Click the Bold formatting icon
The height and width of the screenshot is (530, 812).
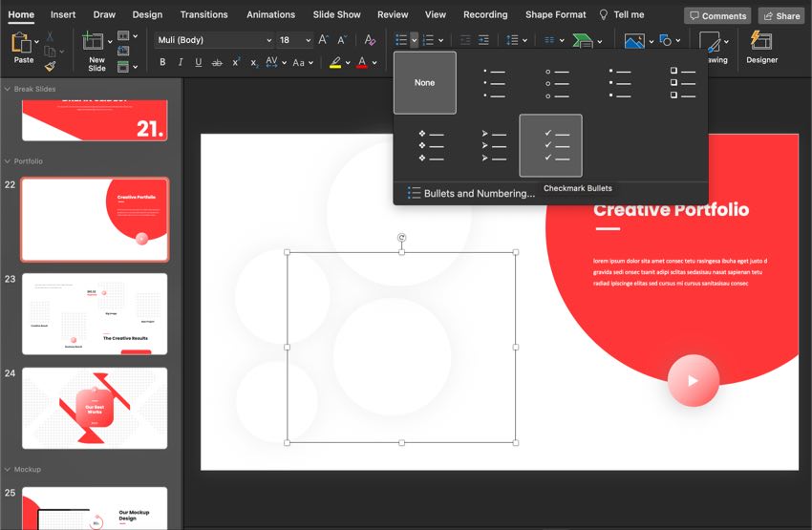tap(162, 62)
